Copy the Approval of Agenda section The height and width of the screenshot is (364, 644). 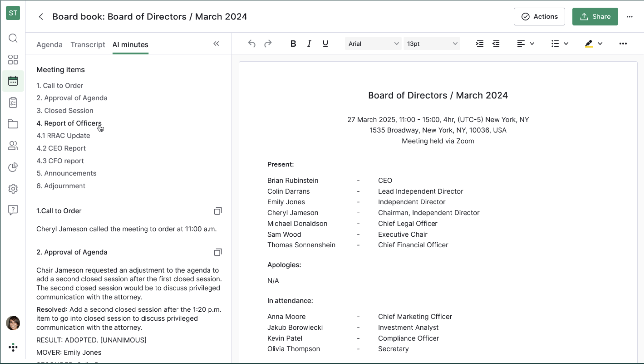218,252
